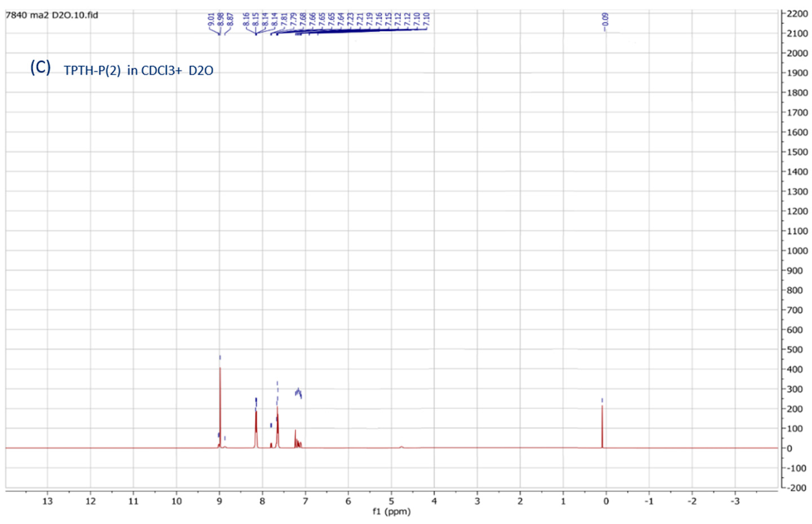
Task: Click the '8.16' peak label
Action: (246, 19)
